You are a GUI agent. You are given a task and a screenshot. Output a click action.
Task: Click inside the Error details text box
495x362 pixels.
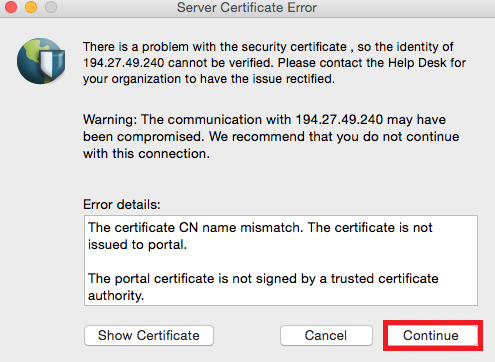pyautogui.click(x=281, y=260)
